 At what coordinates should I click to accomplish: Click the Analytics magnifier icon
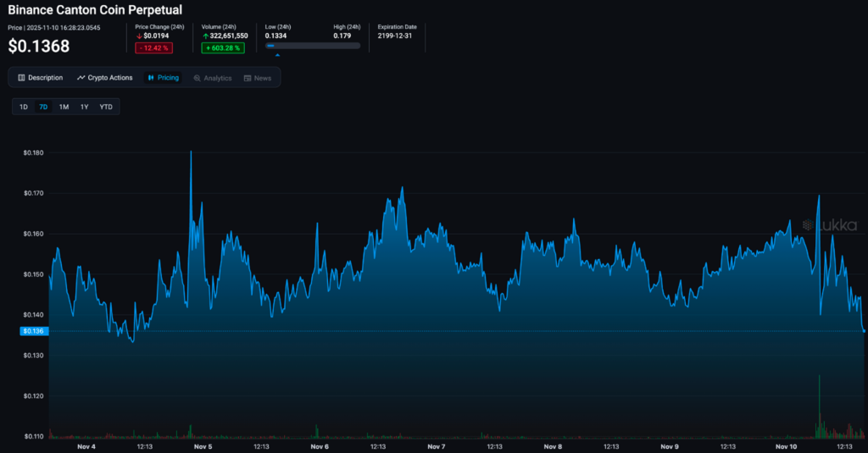197,78
